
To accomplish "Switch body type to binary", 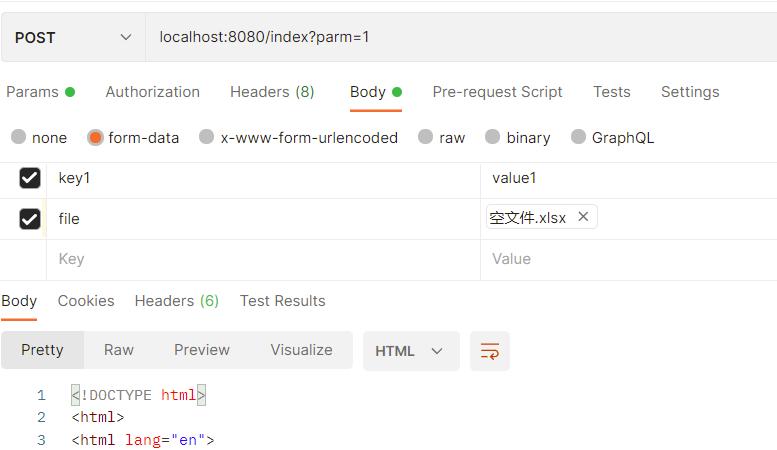I will (x=493, y=137).
